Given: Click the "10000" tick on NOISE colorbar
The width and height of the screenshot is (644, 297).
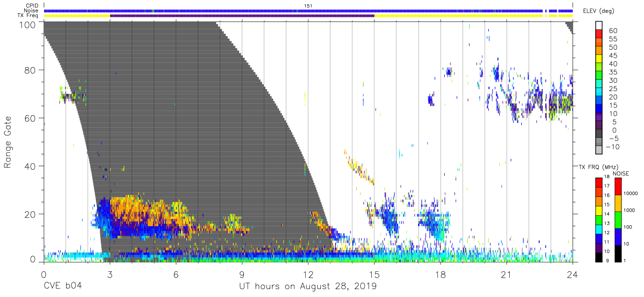Looking at the screenshot, I should pos(632,194).
